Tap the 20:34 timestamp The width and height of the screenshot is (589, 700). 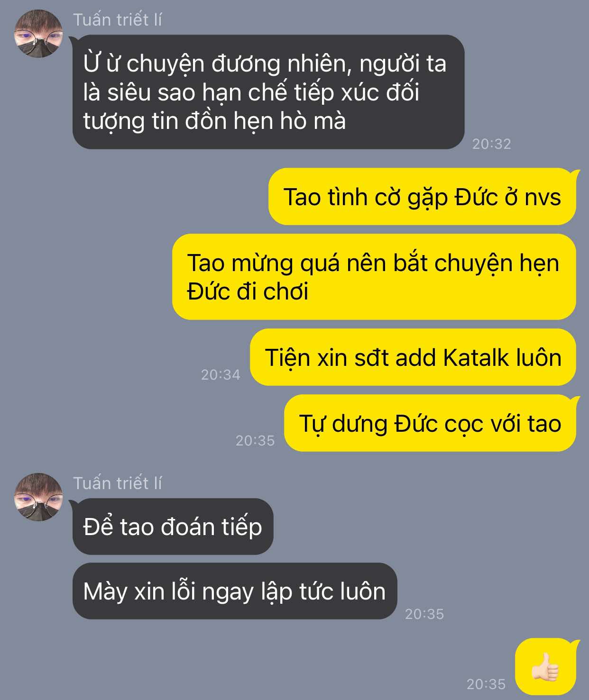tap(221, 375)
